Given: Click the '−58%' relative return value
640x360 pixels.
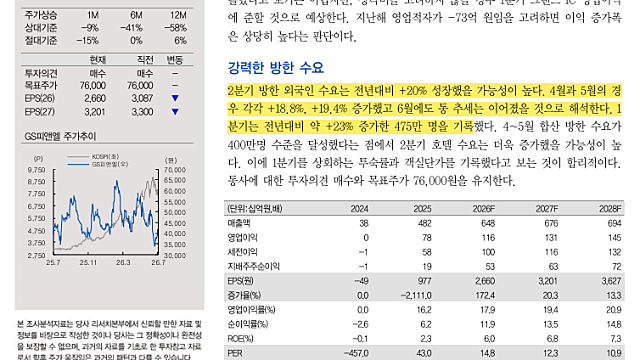Looking at the screenshot, I should [x=176, y=28].
